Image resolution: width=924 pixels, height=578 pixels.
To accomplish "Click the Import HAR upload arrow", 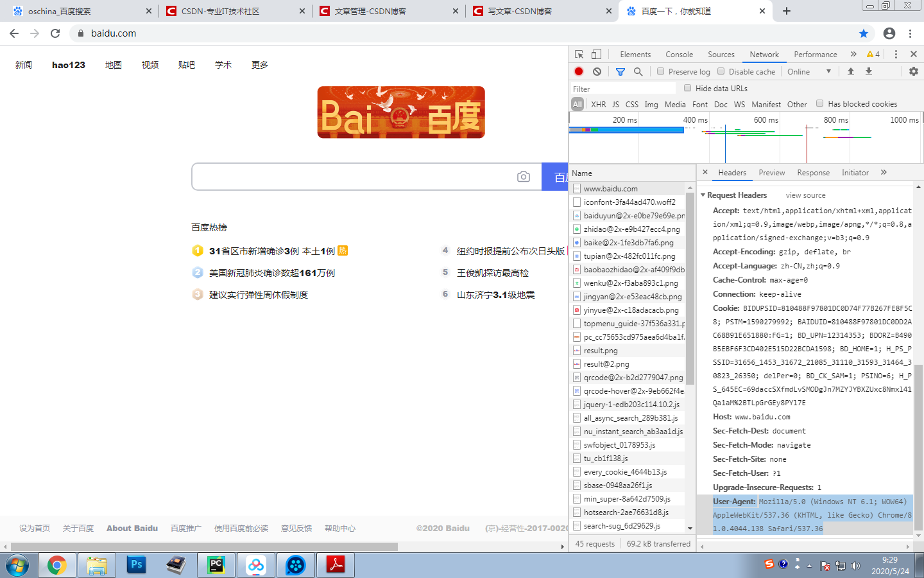I will tap(851, 72).
